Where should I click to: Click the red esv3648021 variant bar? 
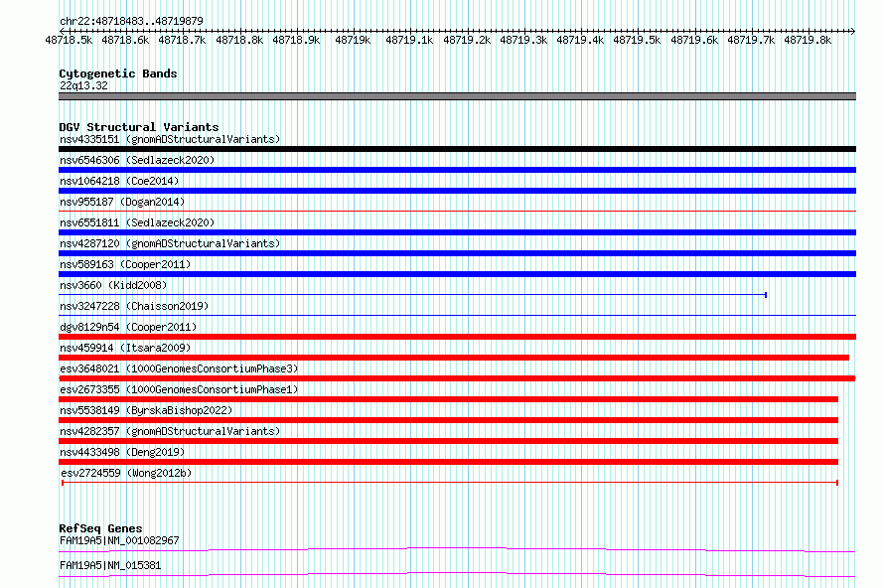click(x=457, y=378)
